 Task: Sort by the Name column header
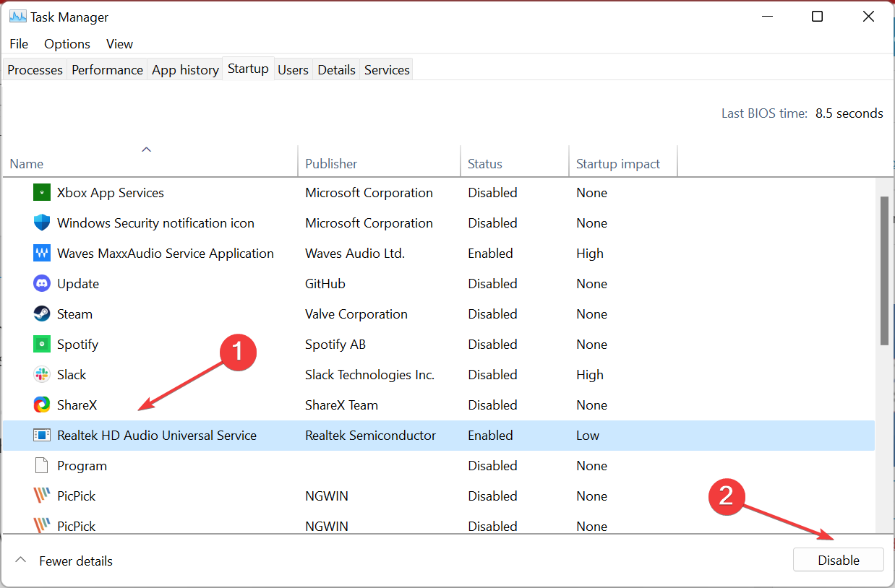point(150,161)
